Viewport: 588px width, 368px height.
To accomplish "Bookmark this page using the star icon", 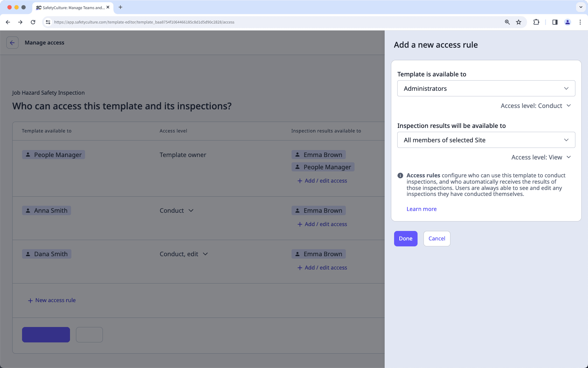I will 518,22.
